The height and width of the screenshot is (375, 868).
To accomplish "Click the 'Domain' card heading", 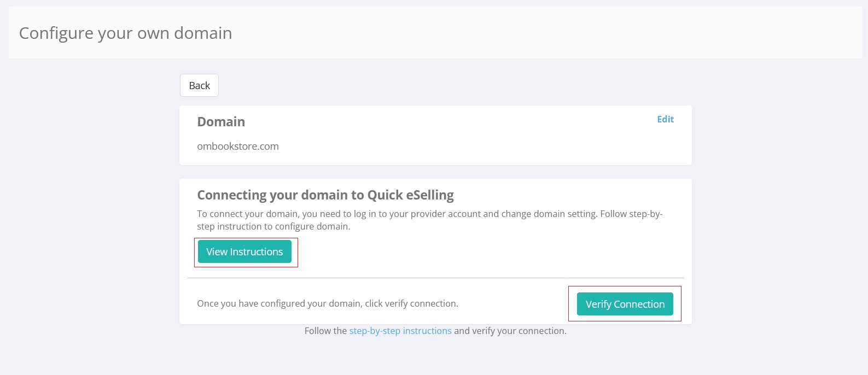I will click(x=221, y=122).
